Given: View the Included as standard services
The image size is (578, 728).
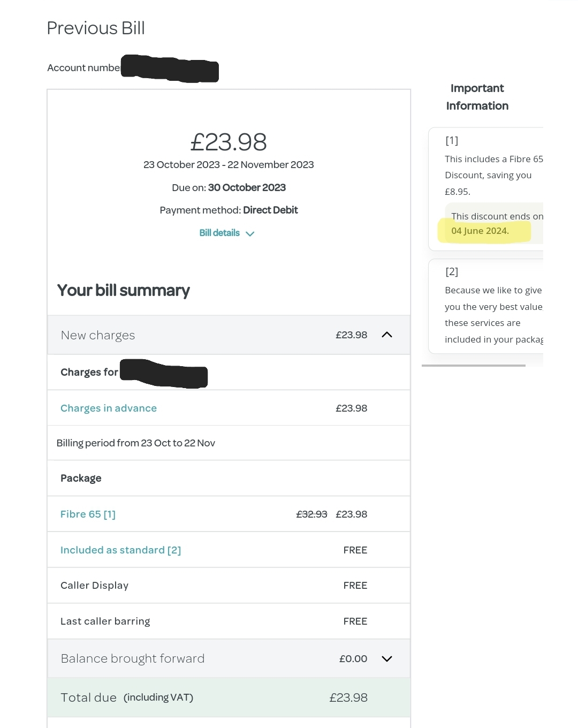Looking at the screenshot, I should 112,550.
